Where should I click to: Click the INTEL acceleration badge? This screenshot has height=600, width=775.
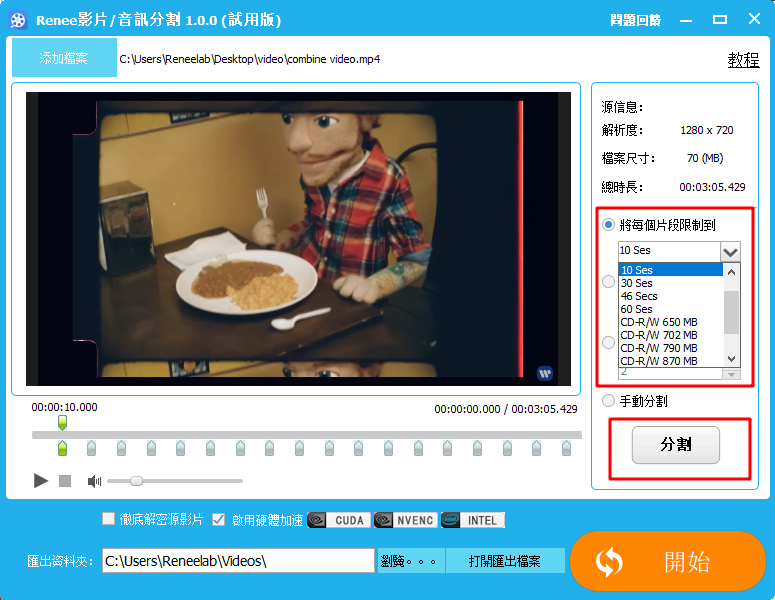coord(473,520)
